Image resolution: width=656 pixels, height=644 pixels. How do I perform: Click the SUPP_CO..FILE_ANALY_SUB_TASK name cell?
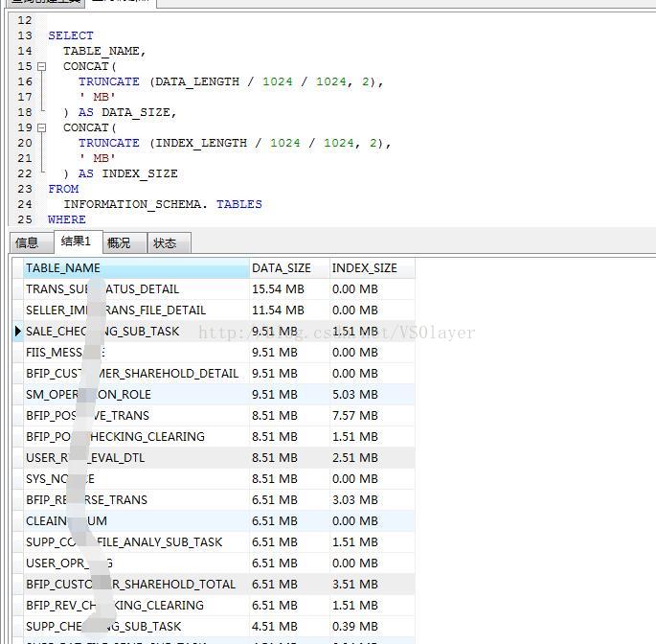pyautogui.click(x=136, y=542)
